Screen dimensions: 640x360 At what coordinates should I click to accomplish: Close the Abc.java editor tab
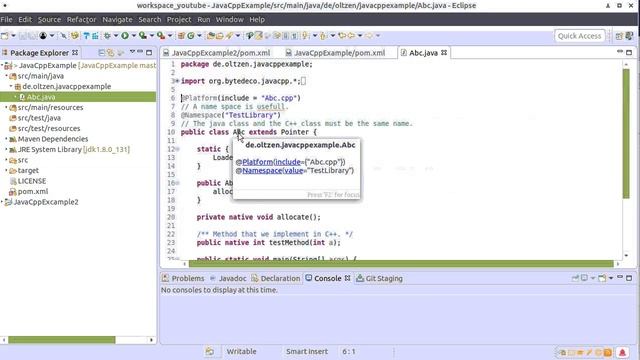[x=444, y=53]
